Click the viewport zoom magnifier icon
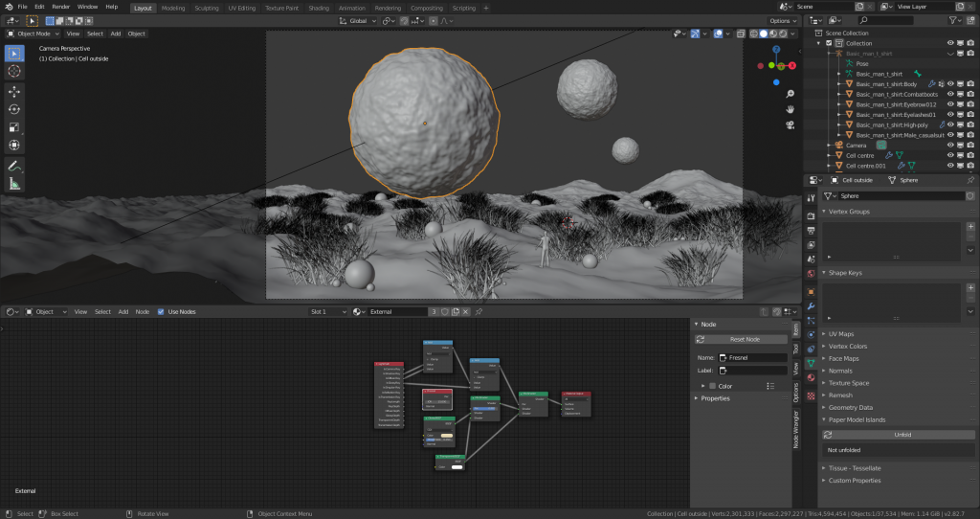This screenshot has width=980, height=519. tap(790, 94)
